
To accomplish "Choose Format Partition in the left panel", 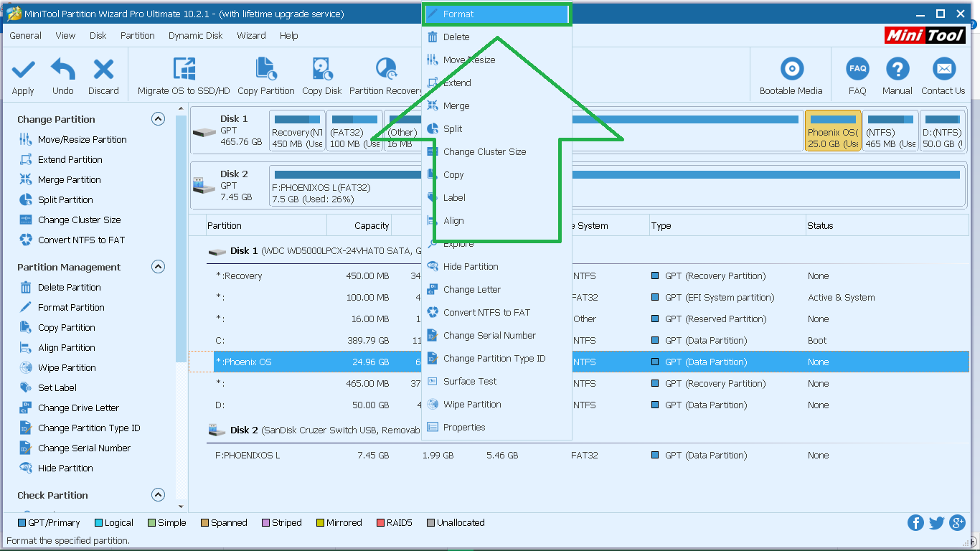I will click(x=71, y=308).
